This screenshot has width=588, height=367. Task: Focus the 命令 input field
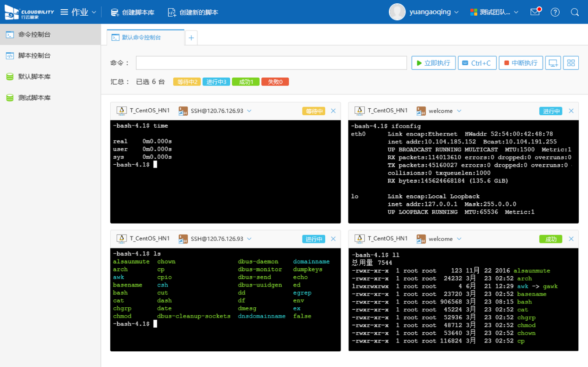(x=271, y=63)
